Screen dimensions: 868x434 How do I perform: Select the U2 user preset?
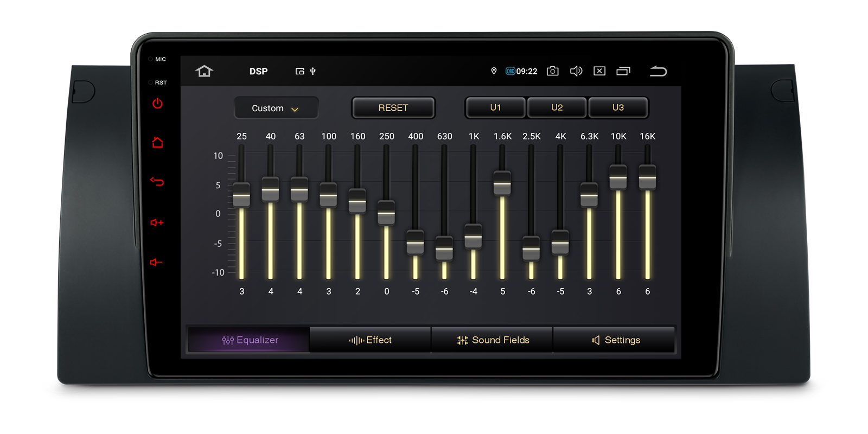pyautogui.click(x=557, y=107)
